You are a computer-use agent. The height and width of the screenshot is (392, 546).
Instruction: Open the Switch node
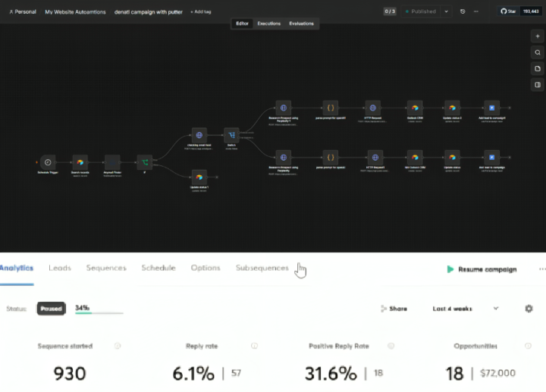pos(231,135)
